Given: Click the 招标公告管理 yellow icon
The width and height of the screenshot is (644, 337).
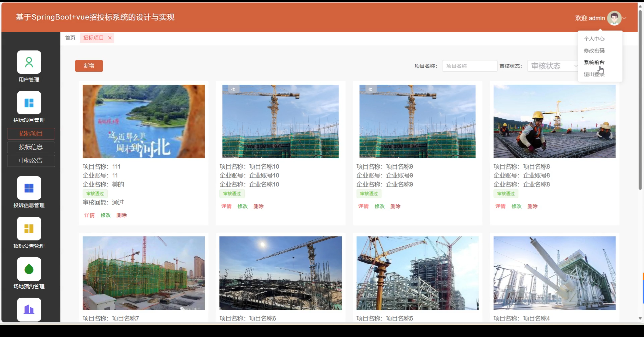Looking at the screenshot, I should (29, 228).
